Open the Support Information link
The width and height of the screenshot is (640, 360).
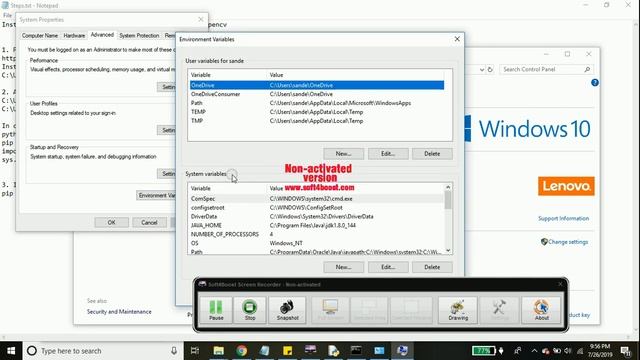563,218
